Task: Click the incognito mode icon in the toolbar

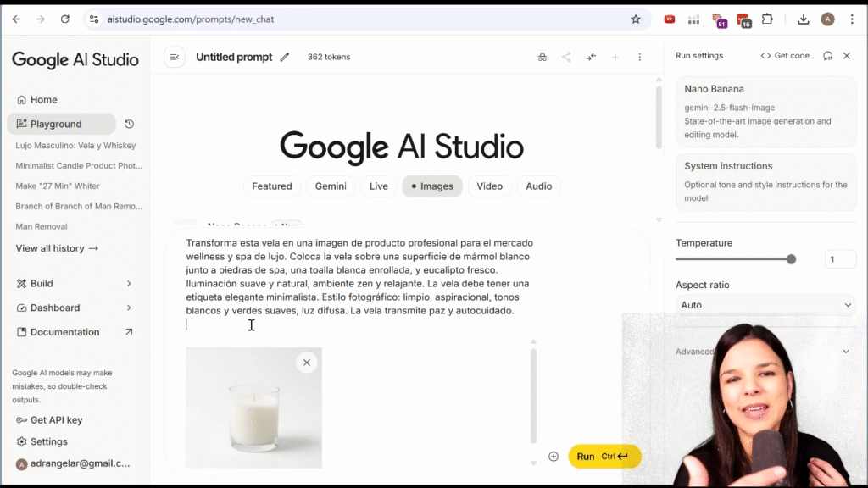Action: pos(542,57)
